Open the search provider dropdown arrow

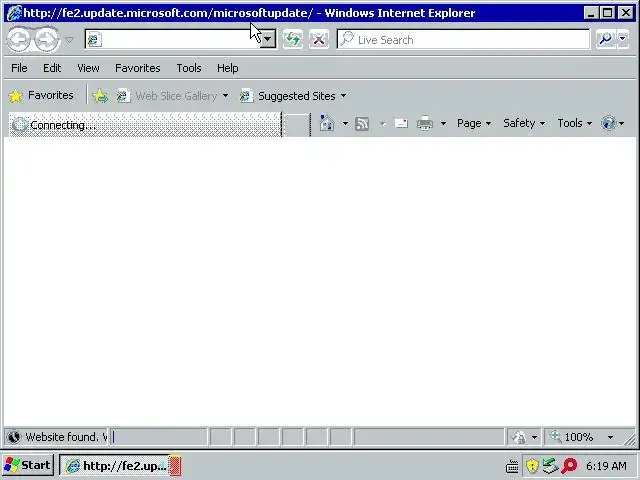623,40
